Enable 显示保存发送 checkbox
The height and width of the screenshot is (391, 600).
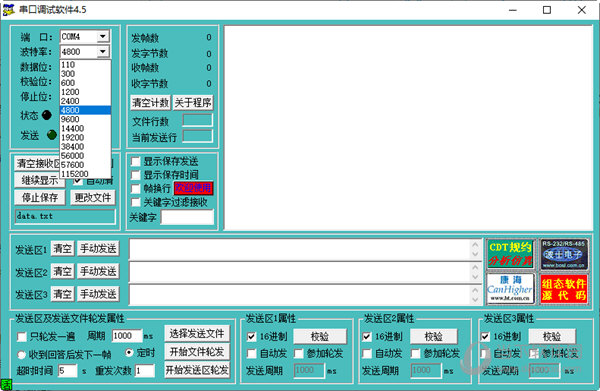[135, 161]
